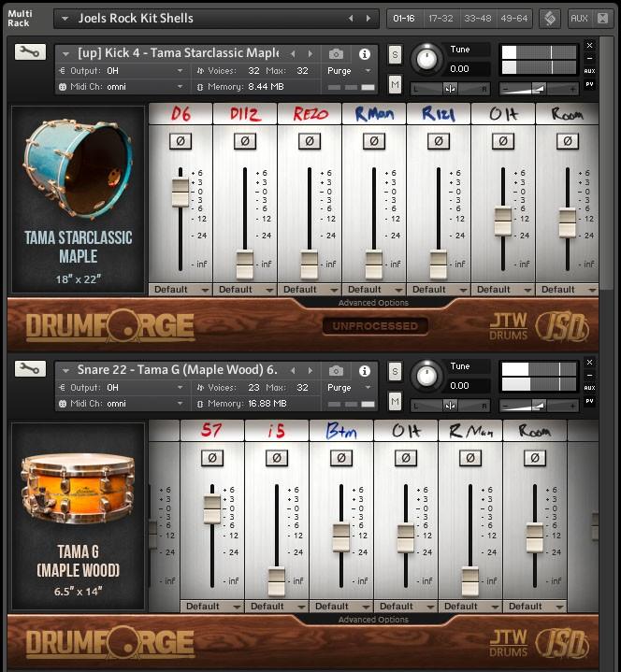621x672 pixels.
Task: Open Default output dropdown under kick Room
Action: point(568,290)
